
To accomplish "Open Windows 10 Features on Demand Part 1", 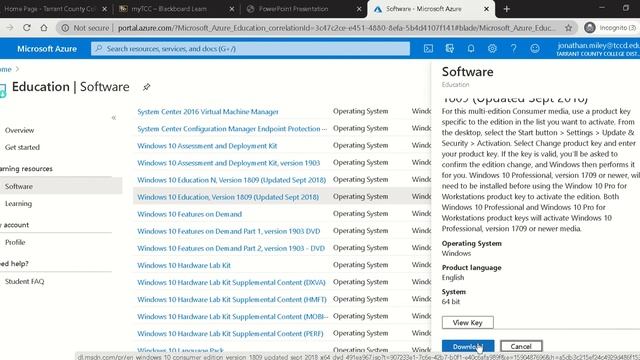I will click(x=229, y=231).
